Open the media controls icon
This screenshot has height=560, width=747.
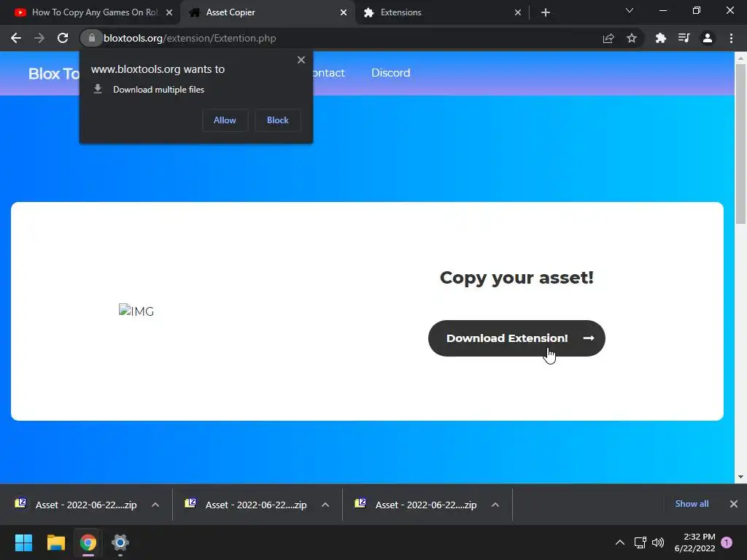(684, 38)
